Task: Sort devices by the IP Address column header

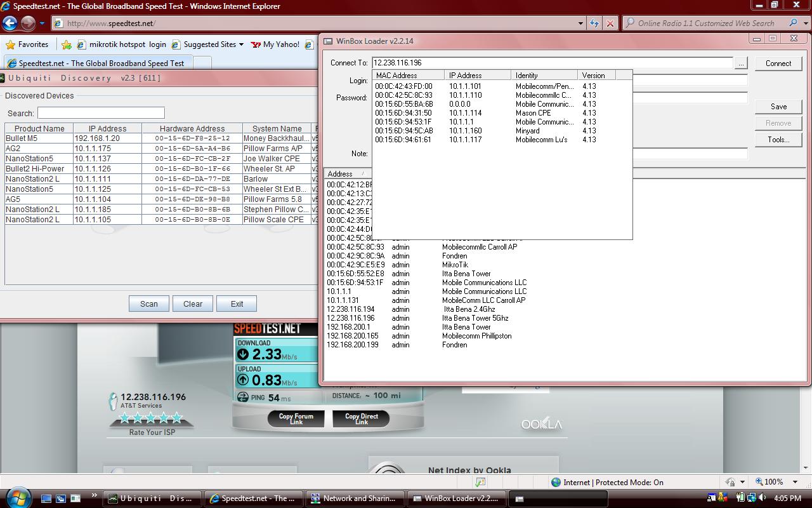Action: 107,128
